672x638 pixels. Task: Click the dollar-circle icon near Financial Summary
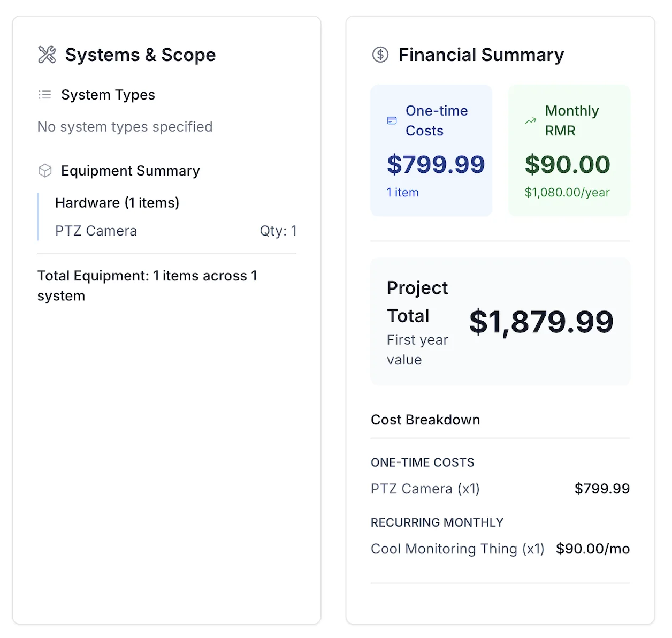[x=380, y=54]
